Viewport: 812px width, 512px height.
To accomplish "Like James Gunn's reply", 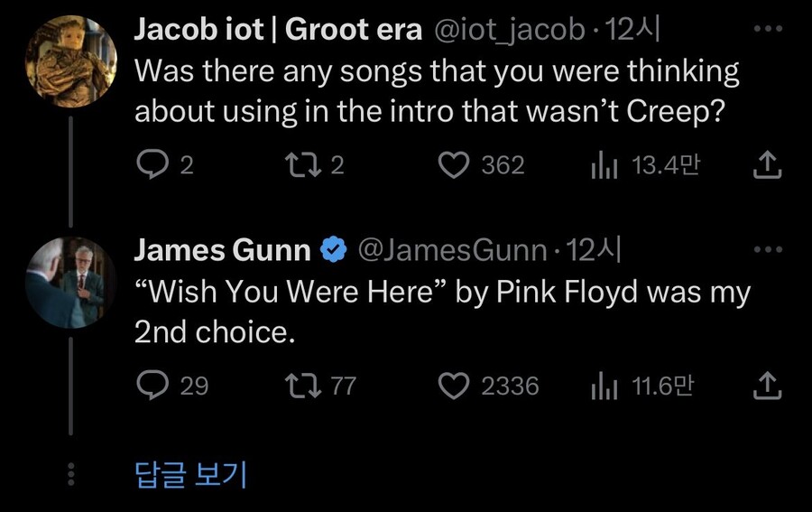I will coord(456,386).
